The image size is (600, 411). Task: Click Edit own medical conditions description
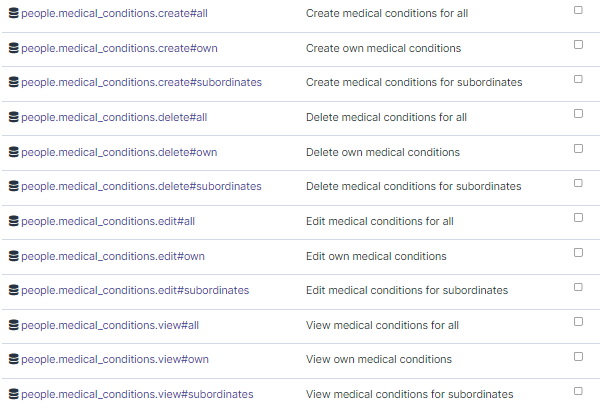click(x=376, y=256)
